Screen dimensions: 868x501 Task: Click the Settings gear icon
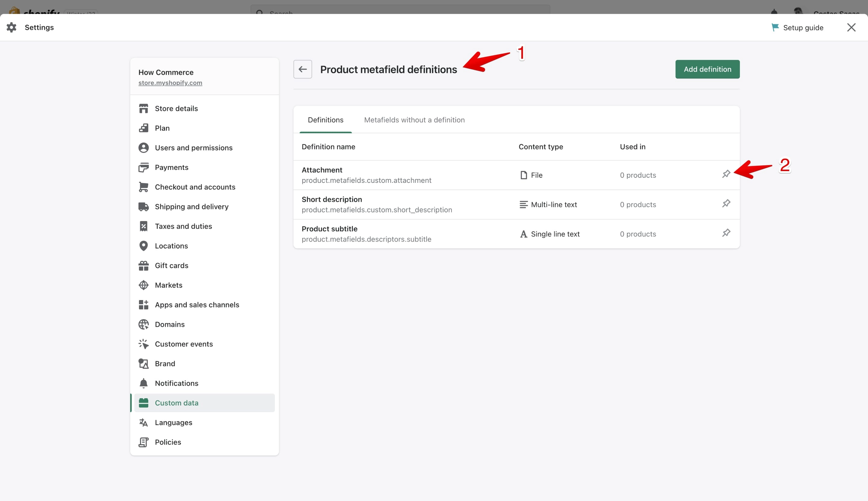pos(11,27)
